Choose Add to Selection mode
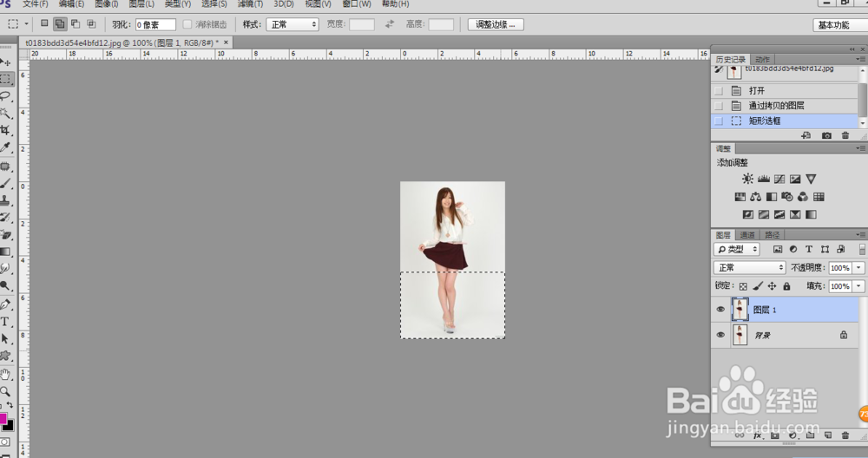 60,23
